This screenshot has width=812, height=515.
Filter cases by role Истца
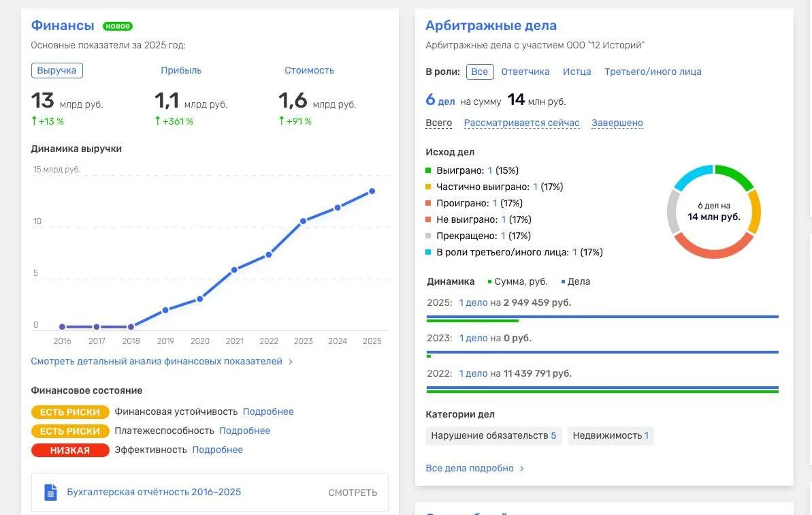pos(577,72)
